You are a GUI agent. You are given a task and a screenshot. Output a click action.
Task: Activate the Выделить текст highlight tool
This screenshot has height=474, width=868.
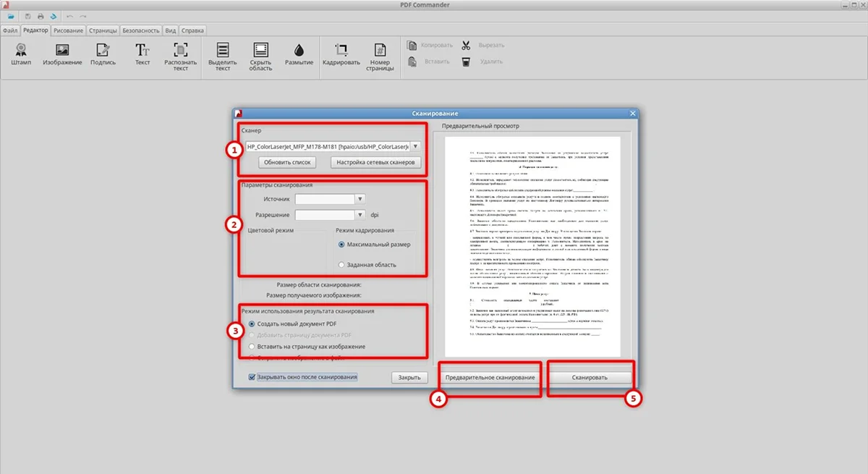222,51
